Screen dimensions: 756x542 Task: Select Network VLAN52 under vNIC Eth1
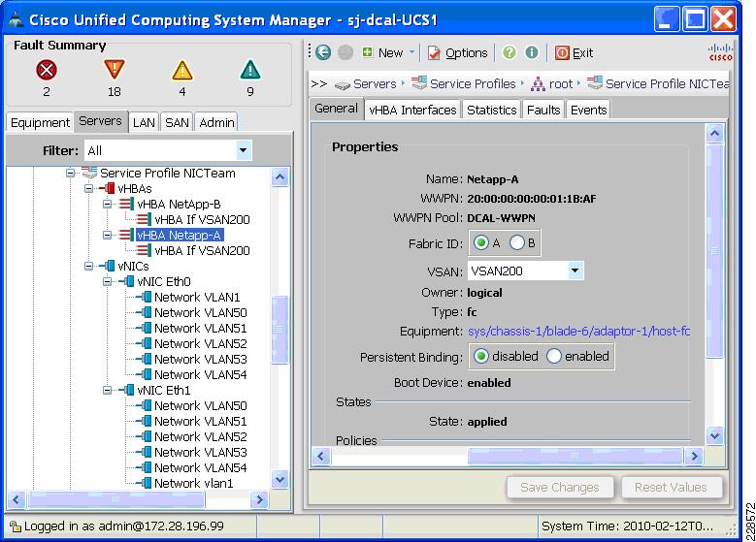point(201,436)
